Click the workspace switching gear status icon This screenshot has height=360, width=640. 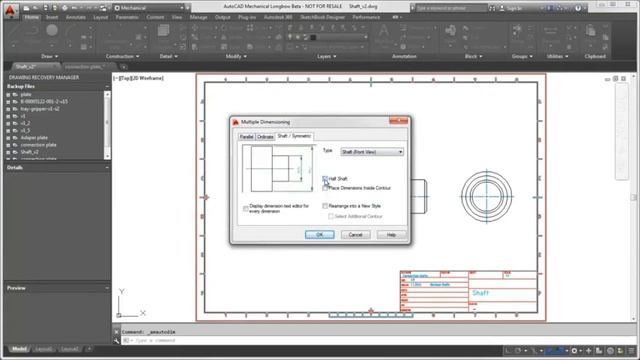point(574,351)
